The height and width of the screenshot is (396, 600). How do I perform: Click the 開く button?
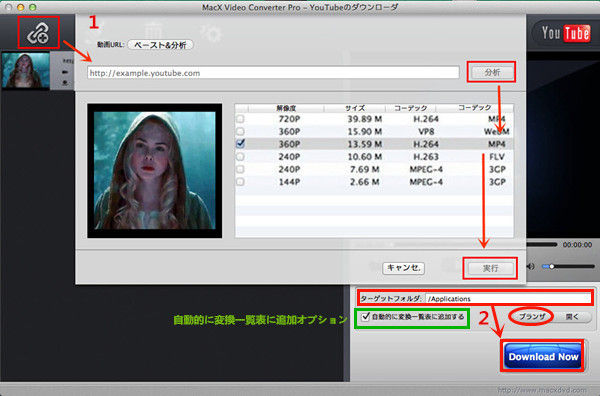[x=572, y=316]
